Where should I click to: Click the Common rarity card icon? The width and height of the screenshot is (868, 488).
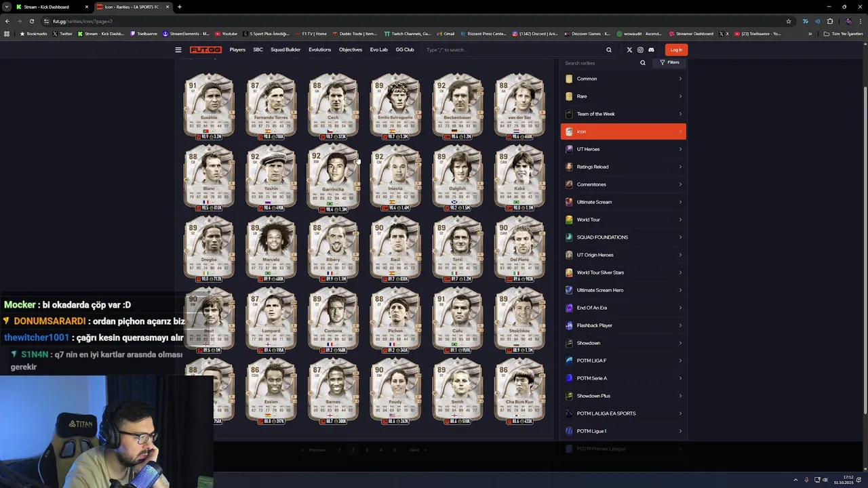coord(569,79)
